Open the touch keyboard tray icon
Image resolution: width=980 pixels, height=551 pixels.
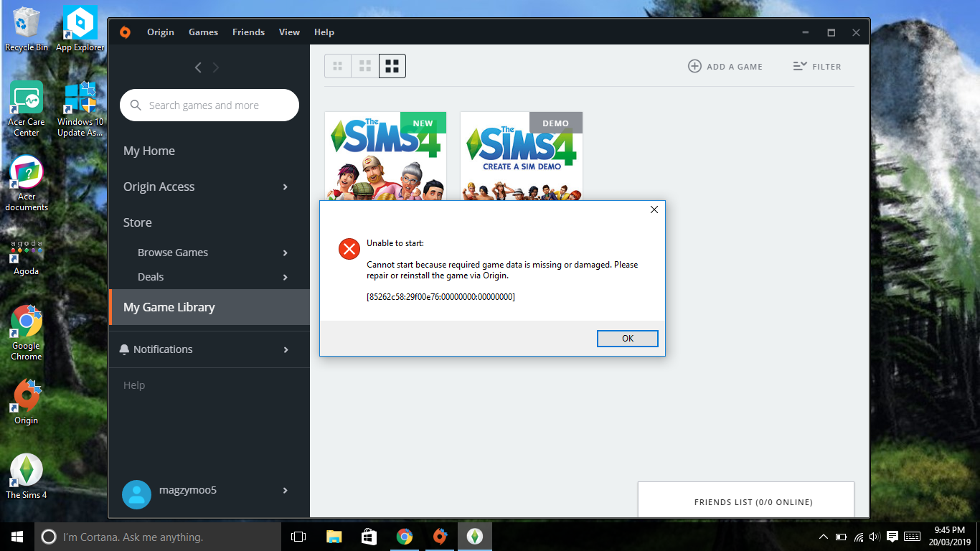[913, 537]
